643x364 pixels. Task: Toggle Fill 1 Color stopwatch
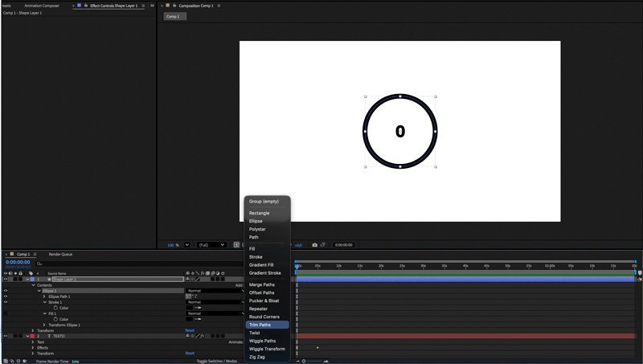(x=55, y=319)
